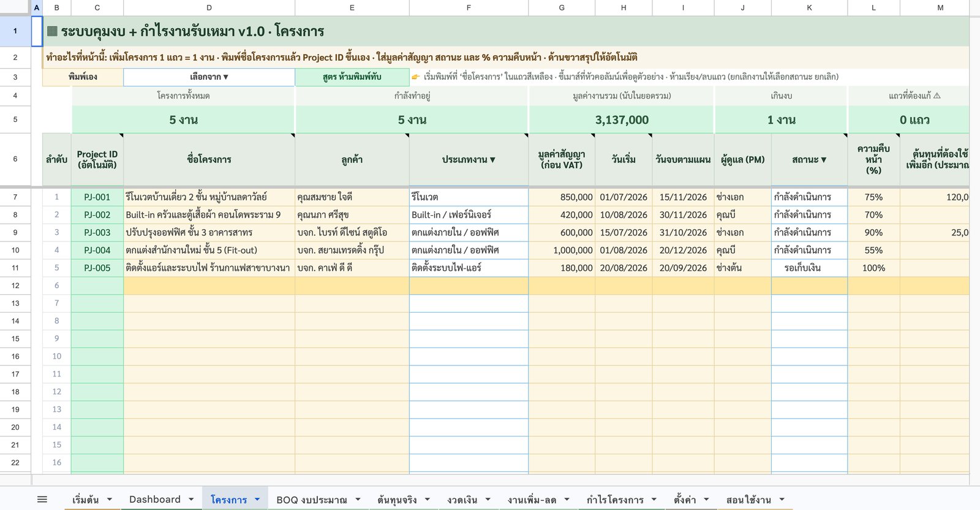Click the work type cell ติดตั้งระบบไฟ-แอร์
Viewport: 980px width, 510px height.
pos(469,268)
